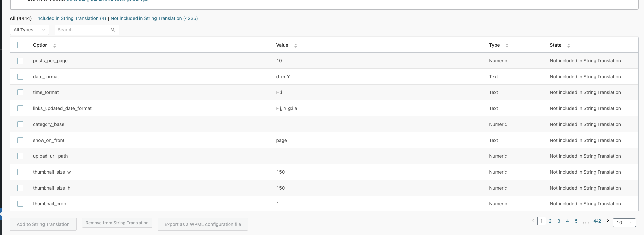Viewport: 644px width, 235px height.
Task: Sort by the Value column arrows
Action: tap(296, 45)
